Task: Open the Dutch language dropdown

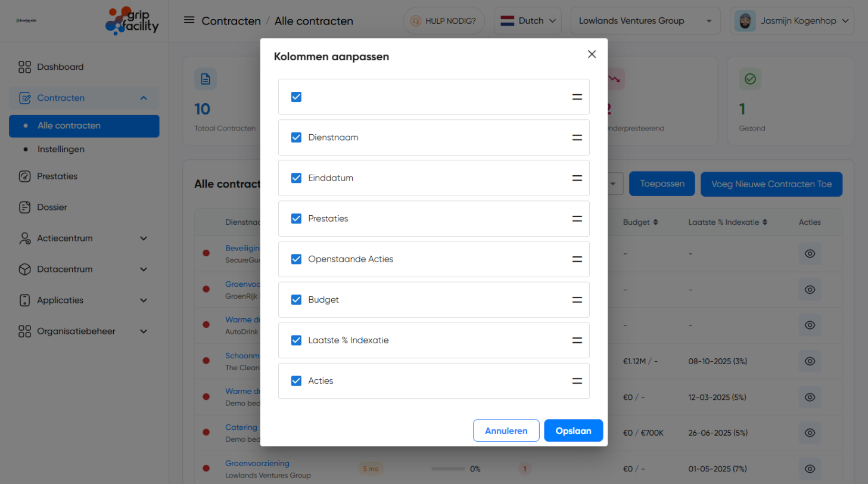Action: 528,21
